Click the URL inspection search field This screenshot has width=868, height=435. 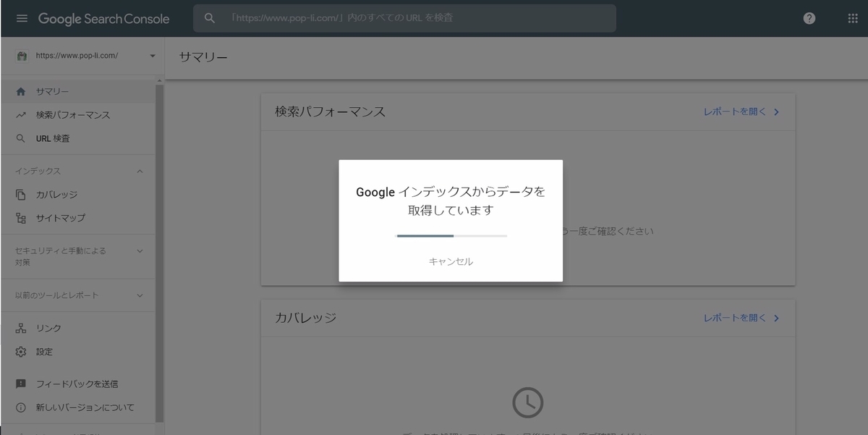(404, 18)
